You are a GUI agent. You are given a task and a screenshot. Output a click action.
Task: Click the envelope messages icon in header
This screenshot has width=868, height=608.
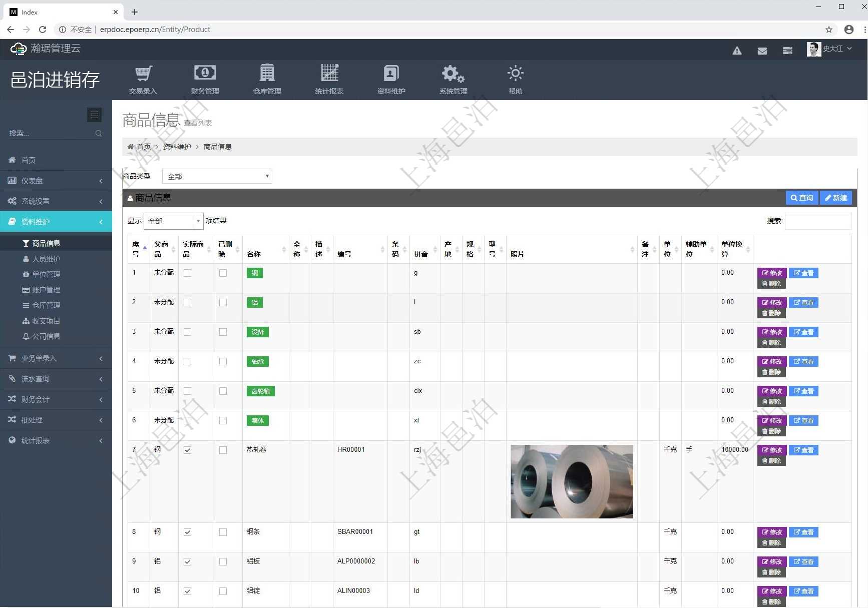pos(762,51)
